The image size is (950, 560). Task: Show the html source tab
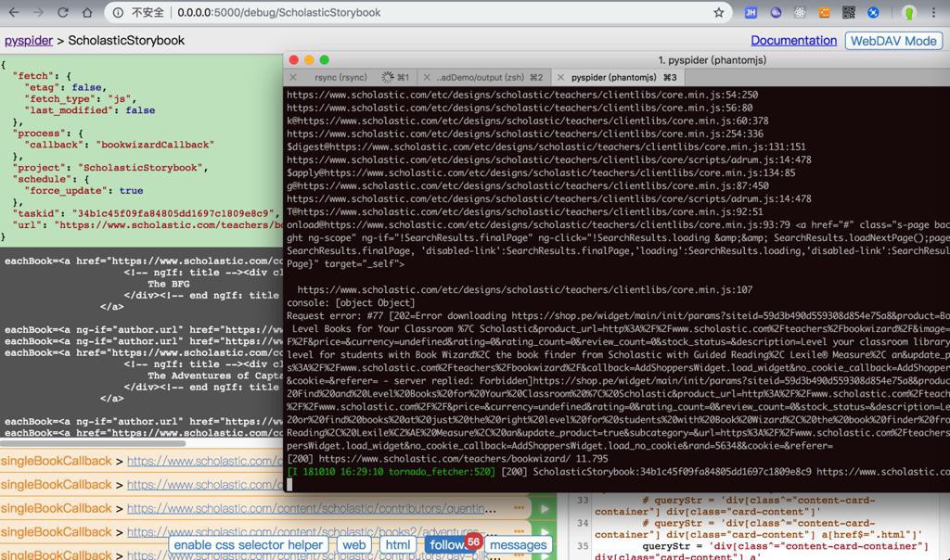pyautogui.click(x=397, y=545)
